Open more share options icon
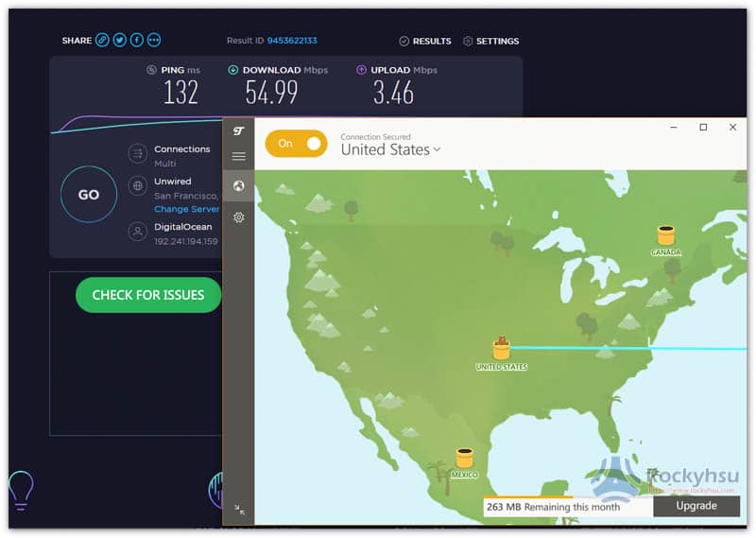The height and width of the screenshot is (538, 756). [154, 40]
